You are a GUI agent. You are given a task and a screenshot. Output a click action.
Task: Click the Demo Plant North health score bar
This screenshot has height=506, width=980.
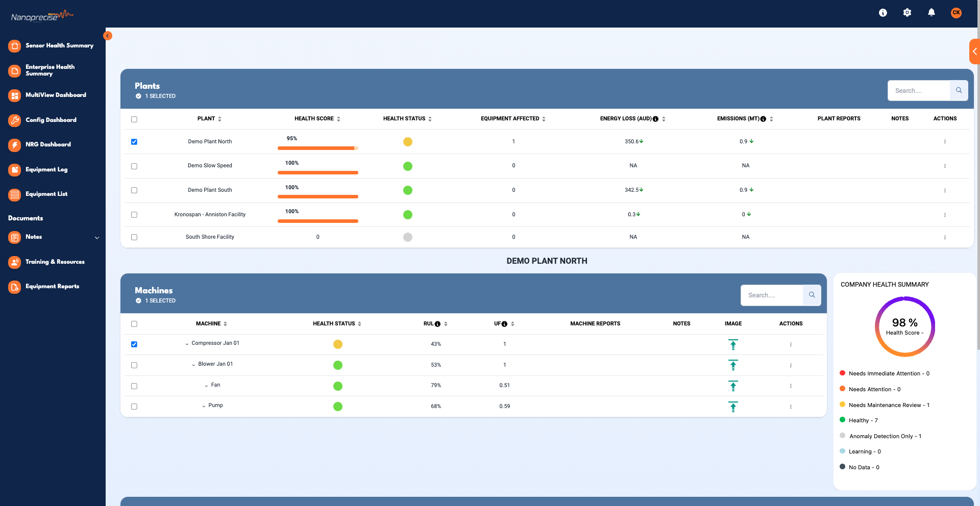(317, 148)
